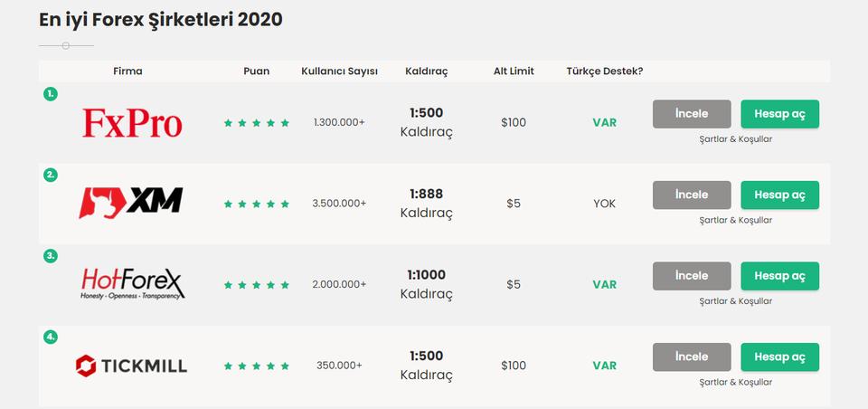This screenshot has height=409, width=868.
Task: Click the XM logo
Action: 130,203
